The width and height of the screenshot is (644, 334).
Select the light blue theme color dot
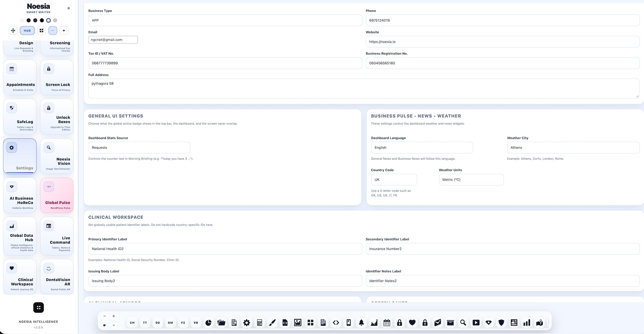(x=48, y=20)
